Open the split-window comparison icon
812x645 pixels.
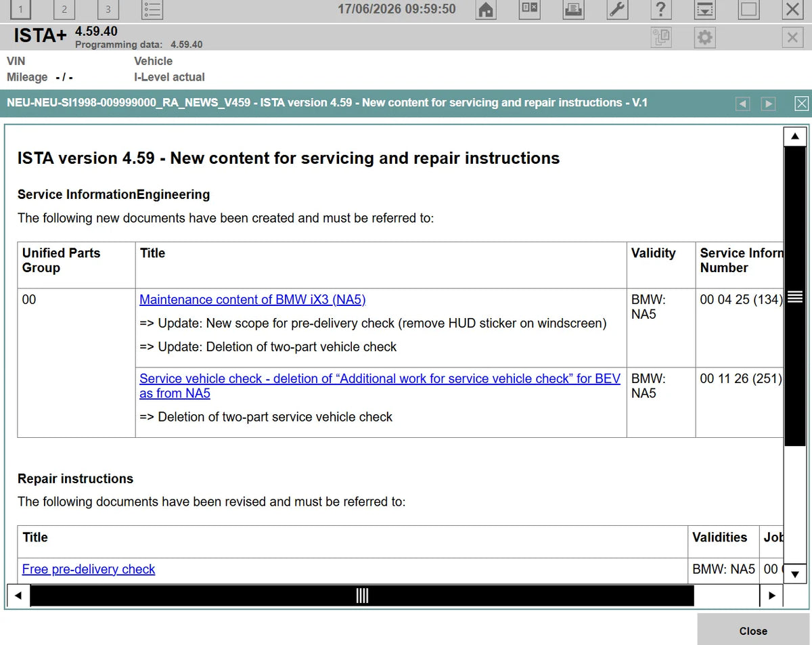[530, 9]
